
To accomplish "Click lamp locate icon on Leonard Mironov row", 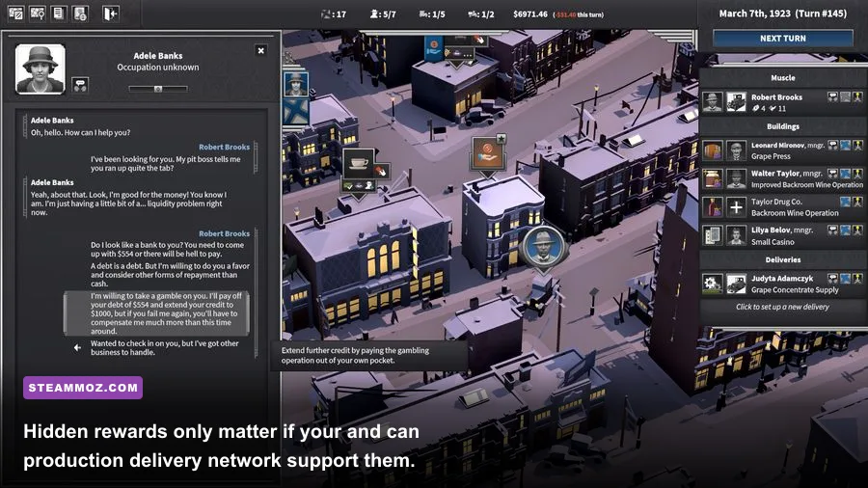I will click(x=857, y=145).
